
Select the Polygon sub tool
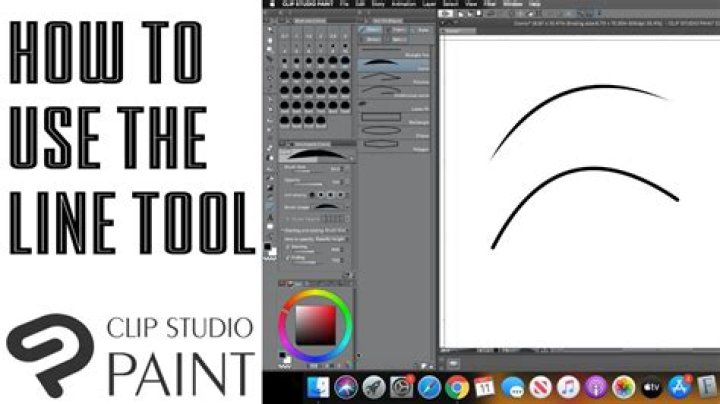(x=394, y=148)
